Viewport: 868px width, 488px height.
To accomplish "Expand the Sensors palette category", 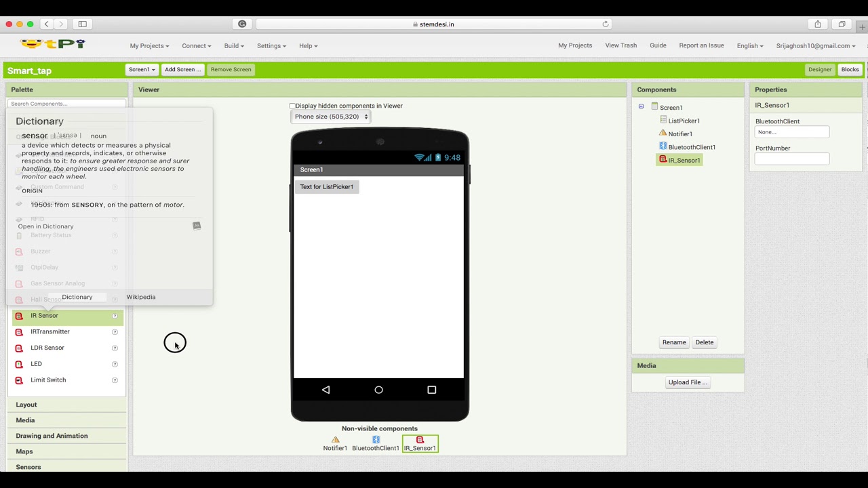I will (x=66, y=467).
